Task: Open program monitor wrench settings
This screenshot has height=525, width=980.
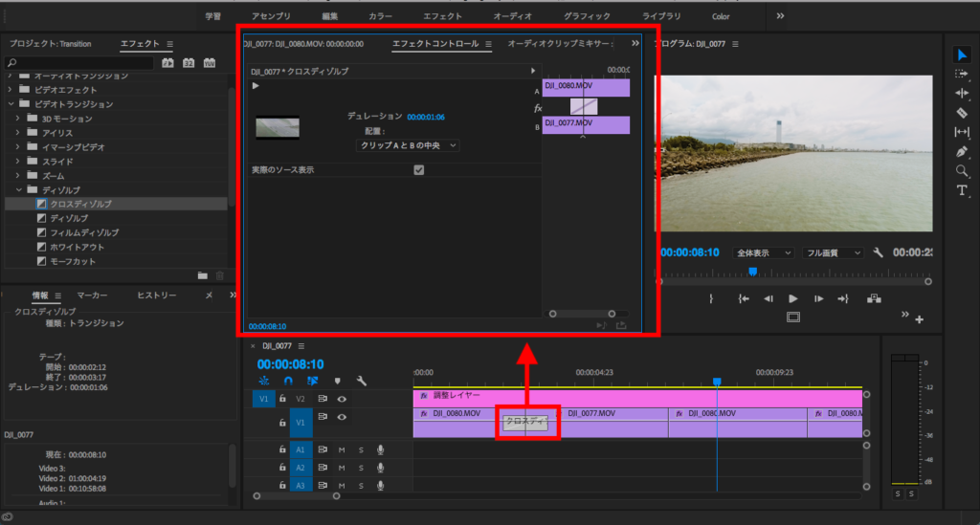Action: click(879, 253)
